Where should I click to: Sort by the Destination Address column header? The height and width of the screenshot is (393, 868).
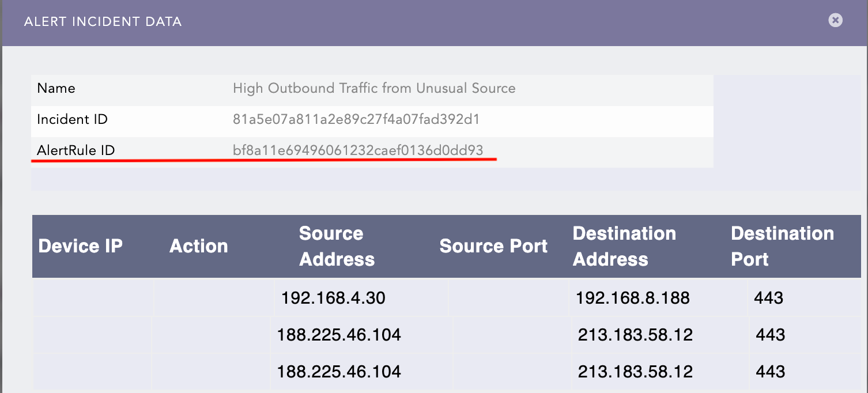coord(624,246)
